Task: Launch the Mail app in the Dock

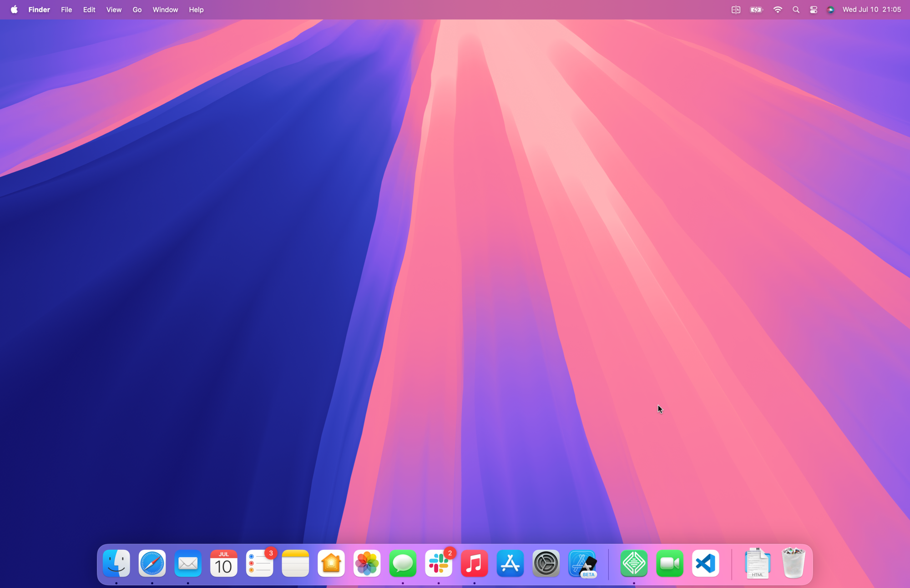Action: tap(188, 563)
